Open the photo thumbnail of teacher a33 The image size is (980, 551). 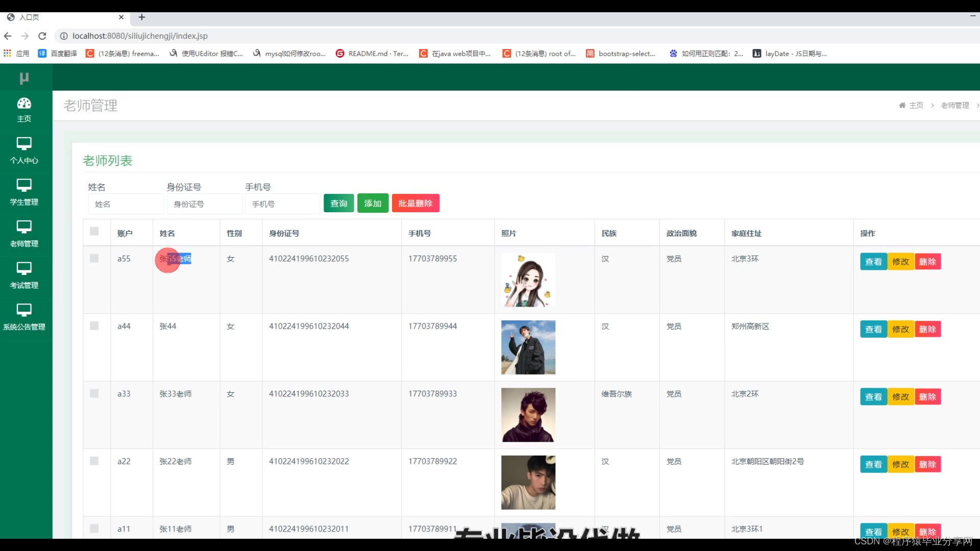528,415
